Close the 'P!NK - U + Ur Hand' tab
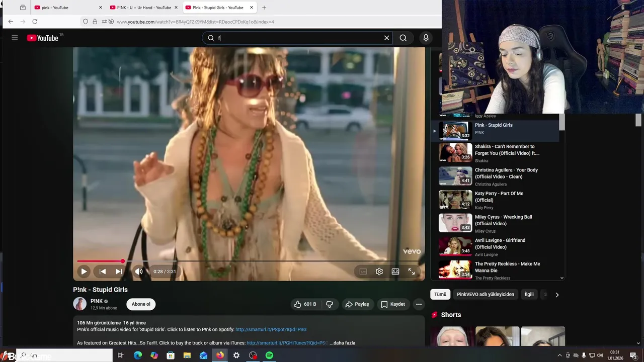644x362 pixels. pyautogui.click(x=176, y=8)
